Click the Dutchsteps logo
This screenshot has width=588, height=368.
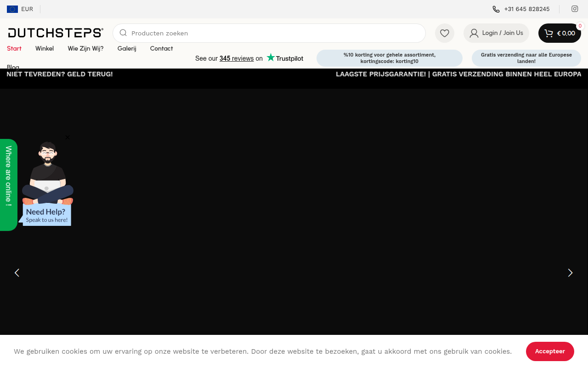click(56, 33)
